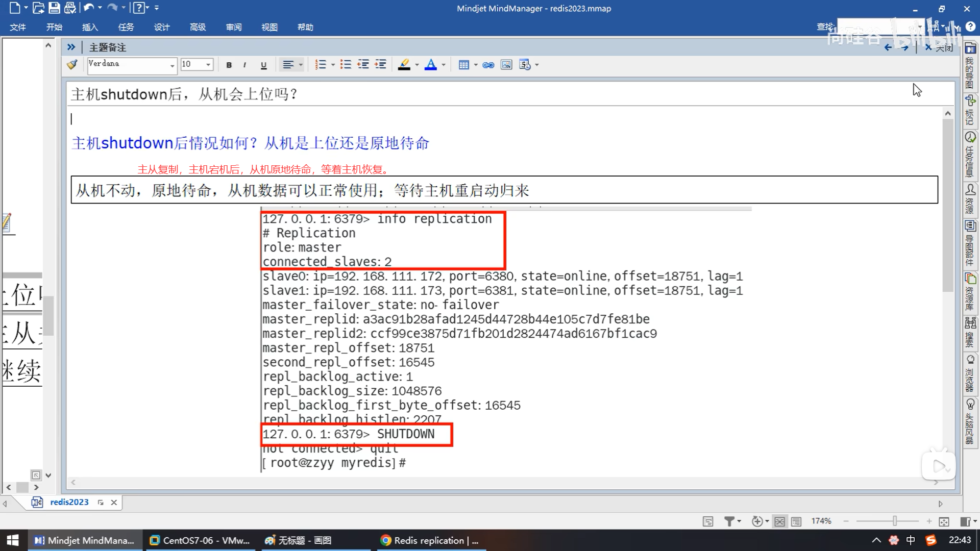Click the insert table icon
The width and height of the screenshot is (980, 551).
[x=463, y=65]
